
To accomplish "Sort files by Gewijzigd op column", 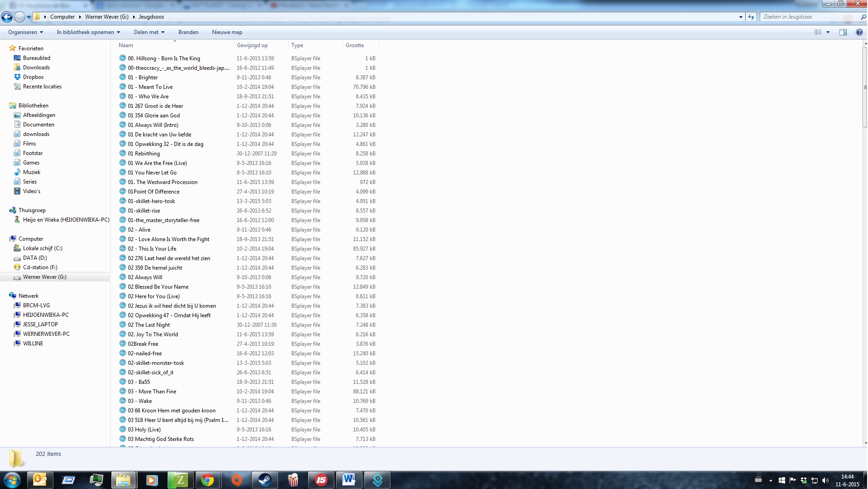I will click(261, 45).
